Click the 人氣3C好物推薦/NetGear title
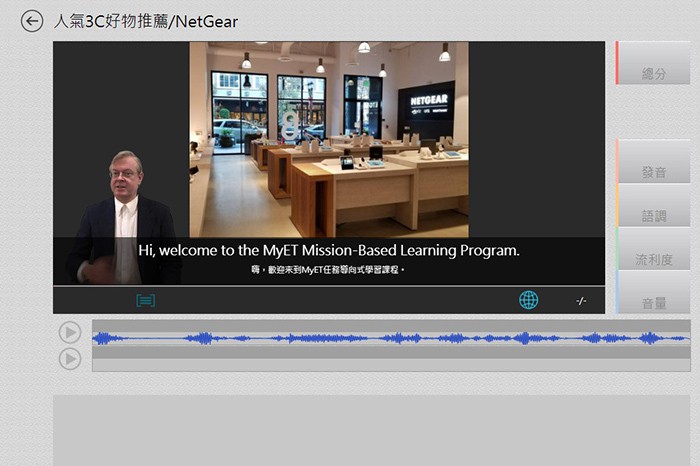 146,21
